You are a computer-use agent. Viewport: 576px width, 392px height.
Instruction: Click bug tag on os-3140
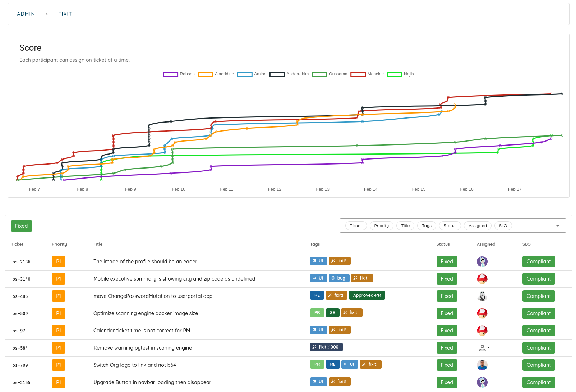(x=339, y=278)
